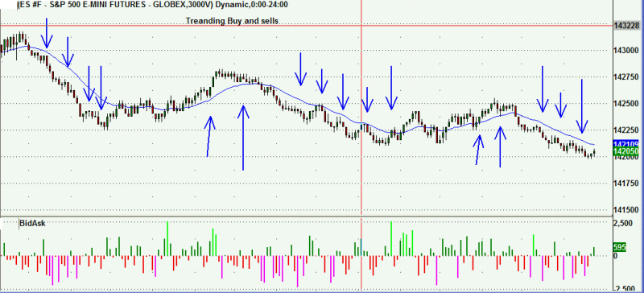Click the blue 142109 moving average value tag

coord(626,144)
